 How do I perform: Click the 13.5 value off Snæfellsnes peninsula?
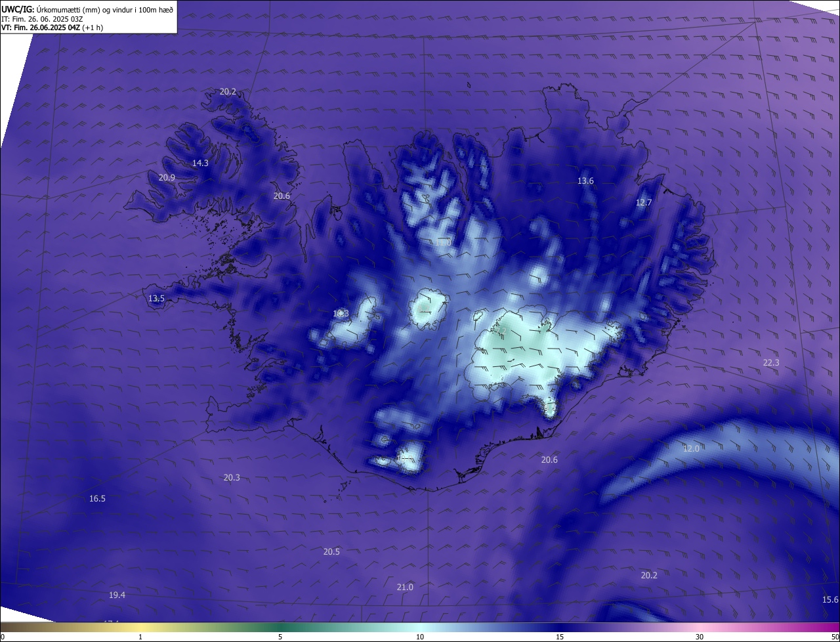[x=156, y=298]
